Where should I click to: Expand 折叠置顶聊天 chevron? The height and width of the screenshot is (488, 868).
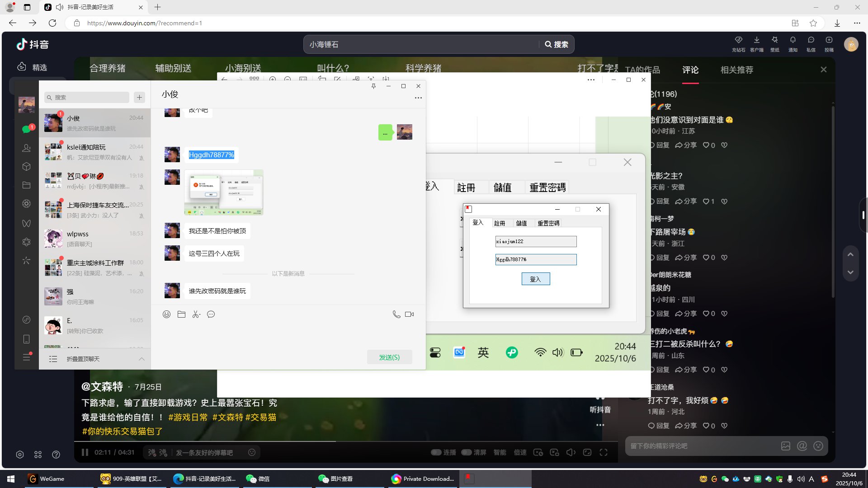tap(142, 359)
